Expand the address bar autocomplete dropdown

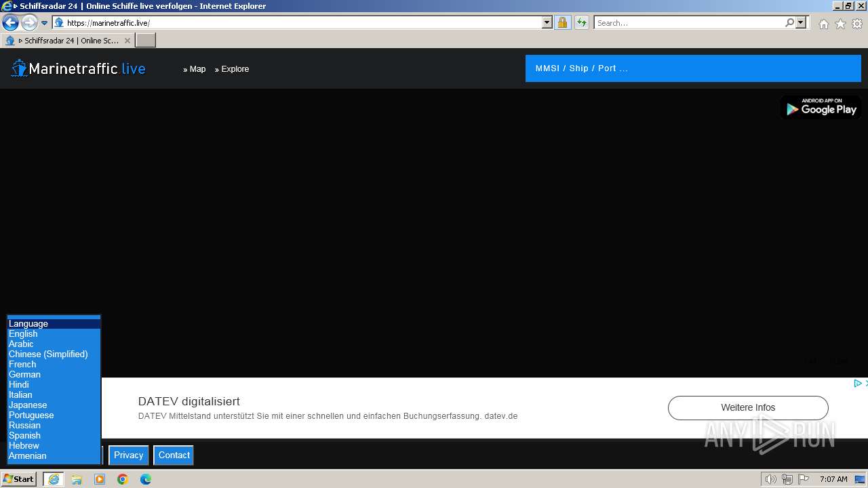(x=547, y=22)
